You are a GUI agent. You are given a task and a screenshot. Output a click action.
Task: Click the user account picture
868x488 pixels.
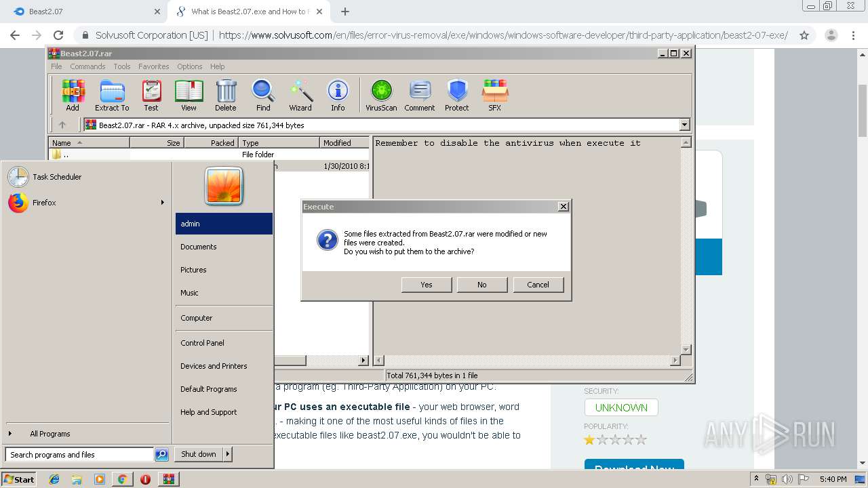pyautogui.click(x=224, y=186)
